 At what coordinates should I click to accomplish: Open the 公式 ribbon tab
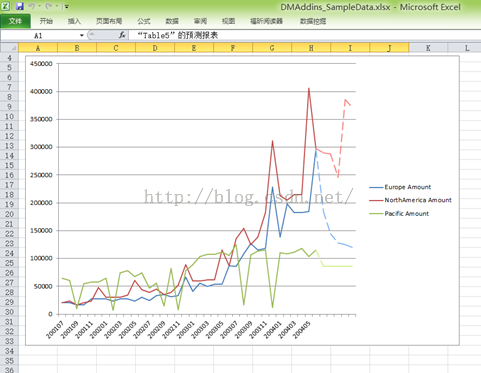click(144, 21)
